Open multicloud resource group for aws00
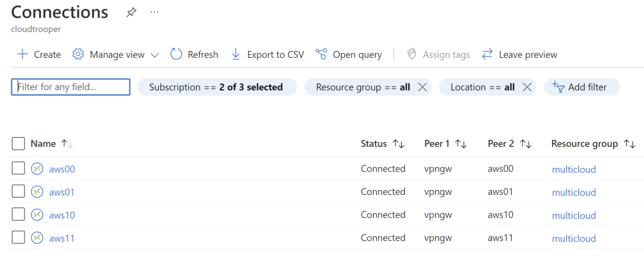 pos(573,169)
